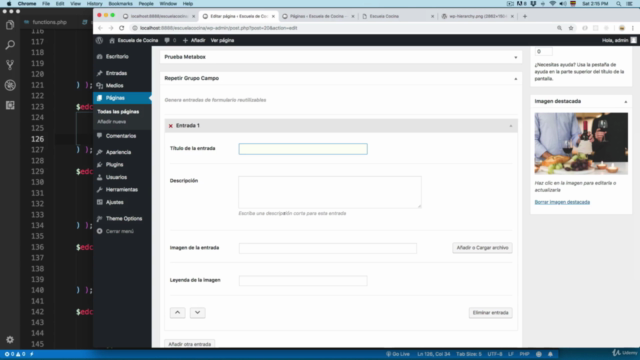Viewport: 640px width, 360px height.
Task: Collapse the Entrada 1 group
Action: (511, 126)
